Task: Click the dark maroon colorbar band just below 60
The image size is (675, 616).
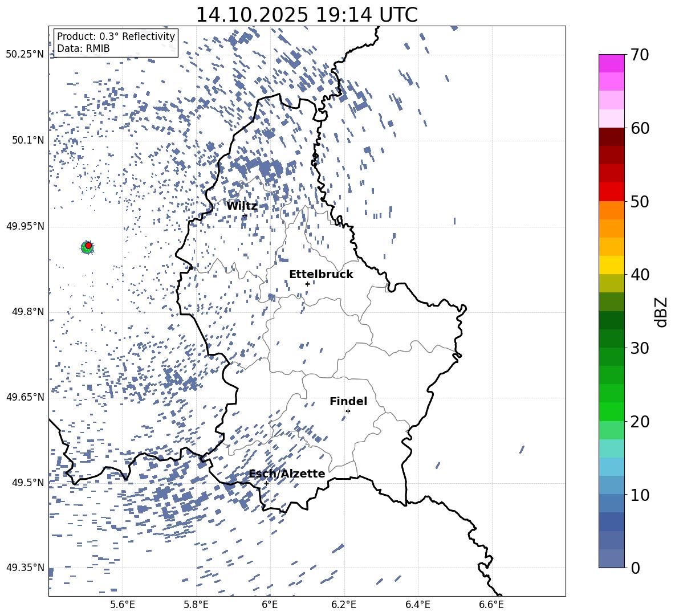Action: coord(612,137)
